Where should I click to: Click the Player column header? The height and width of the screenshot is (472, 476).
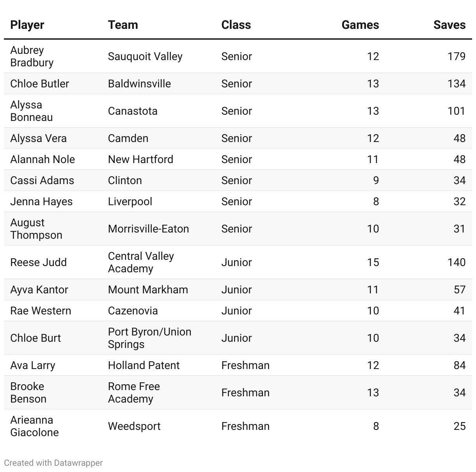[x=27, y=25]
